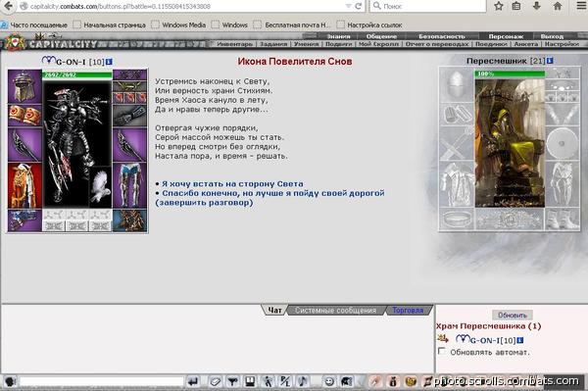Open the Умения submenu item

tap(306, 44)
